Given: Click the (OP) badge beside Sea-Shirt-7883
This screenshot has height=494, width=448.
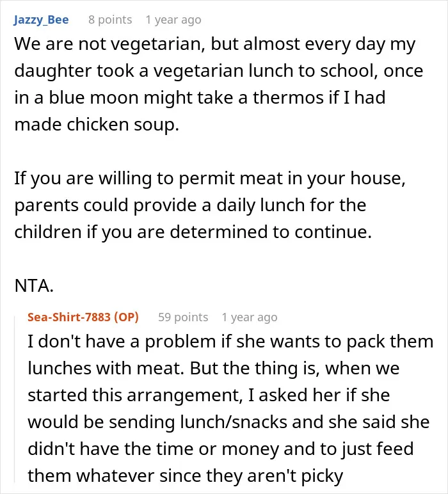Looking at the screenshot, I should [126, 317].
